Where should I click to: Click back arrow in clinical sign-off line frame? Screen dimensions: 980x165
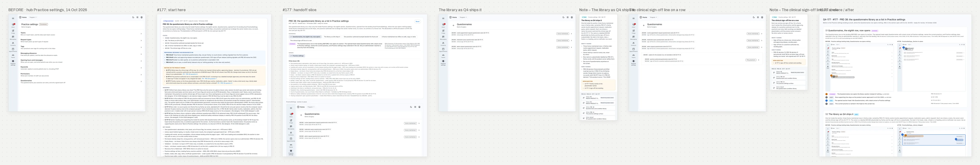pyautogui.click(x=644, y=25)
